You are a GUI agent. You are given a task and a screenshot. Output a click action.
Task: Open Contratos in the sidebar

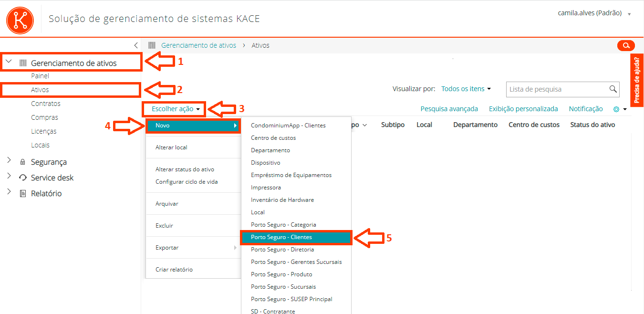(46, 104)
